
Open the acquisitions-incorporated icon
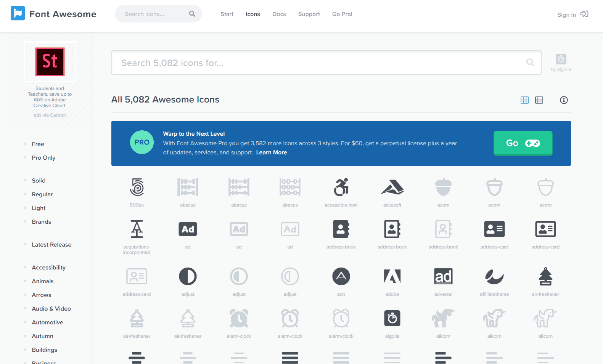pyautogui.click(x=137, y=229)
